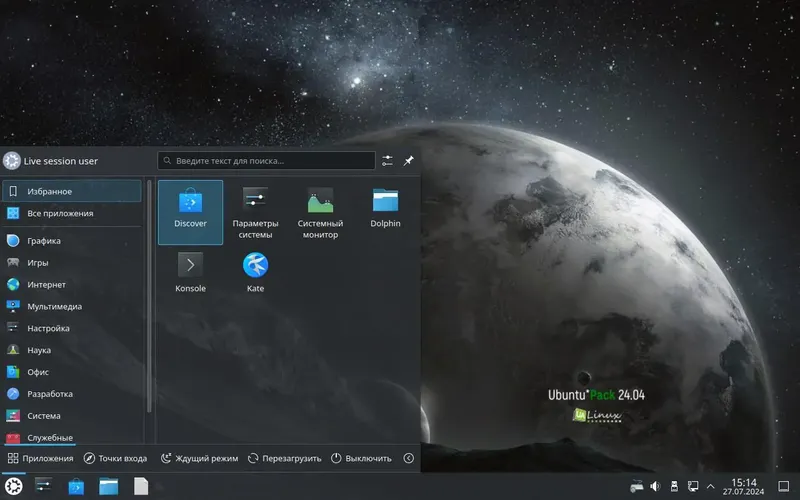Click show desktop button
Screen dimensions: 800x500
[784, 486]
